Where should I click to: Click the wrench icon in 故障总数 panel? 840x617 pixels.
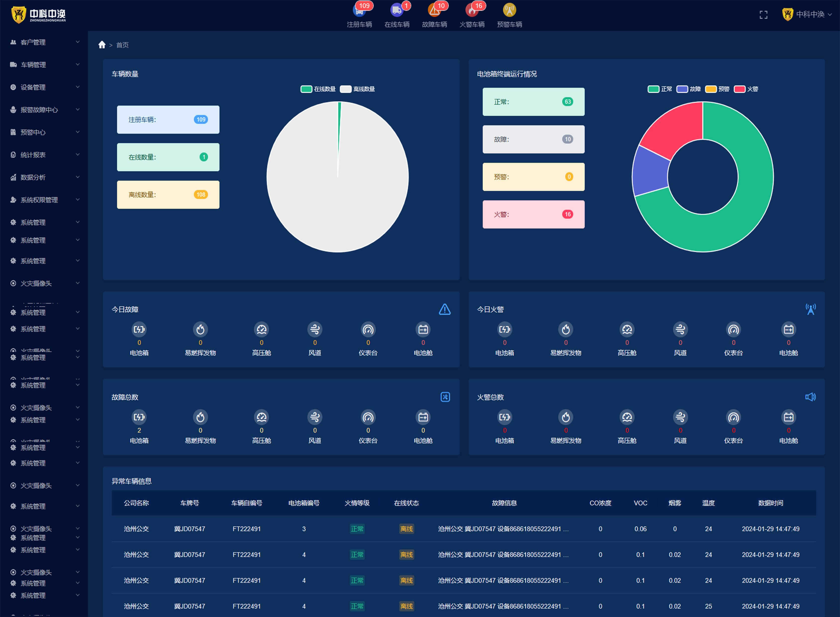click(445, 397)
